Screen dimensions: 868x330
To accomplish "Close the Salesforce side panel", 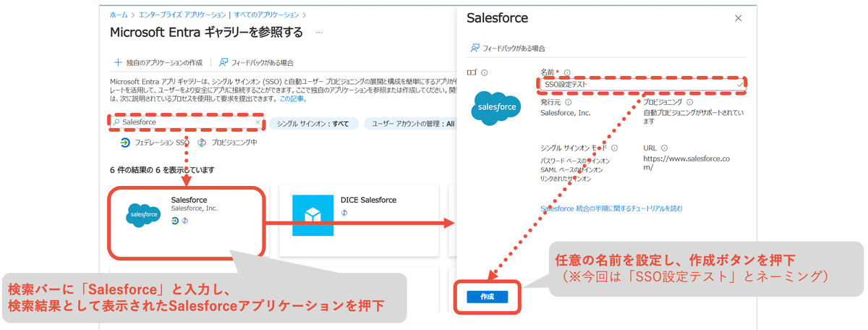I will pyautogui.click(x=738, y=18).
